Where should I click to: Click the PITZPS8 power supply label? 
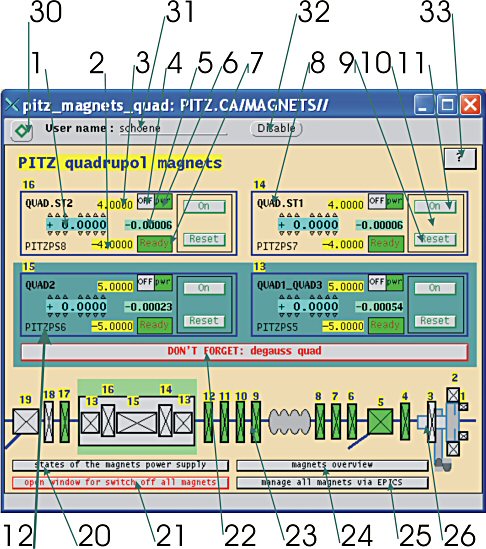coord(46,246)
